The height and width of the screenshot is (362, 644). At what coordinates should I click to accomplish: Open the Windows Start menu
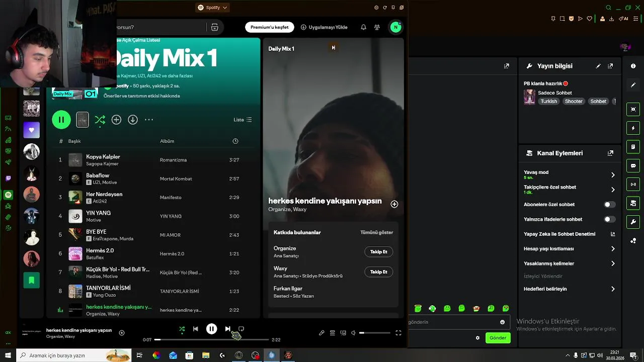point(8,355)
